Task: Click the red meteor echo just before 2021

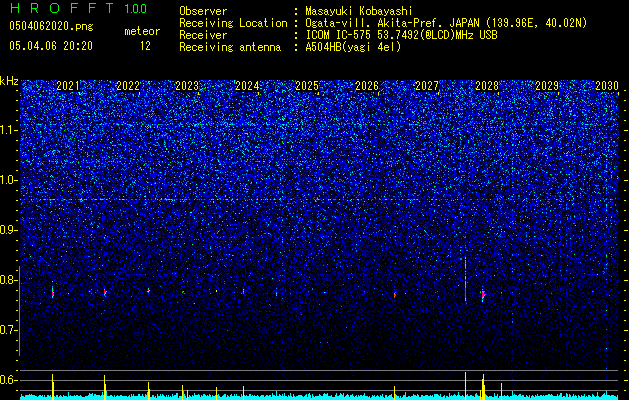Action: tap(53, 292)
